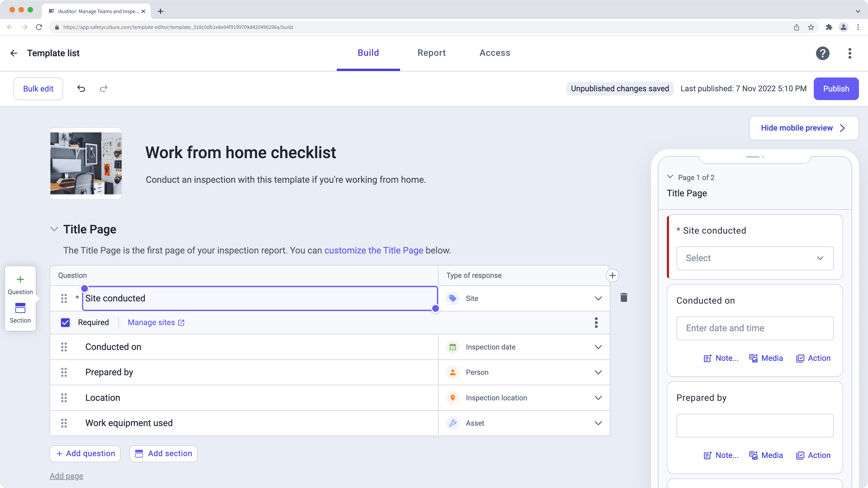Open the Select dropdown in mobile preview
The height and width of the screenshot is (488, 868).
pyautogui.click(x=755, y=258)
